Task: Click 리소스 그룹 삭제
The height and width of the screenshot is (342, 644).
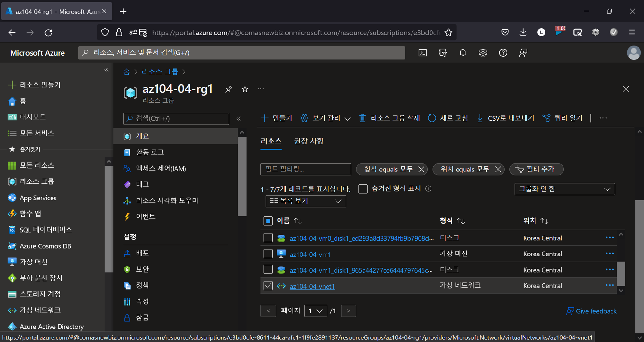Action: pyautogui.click(x=389, y=118)
